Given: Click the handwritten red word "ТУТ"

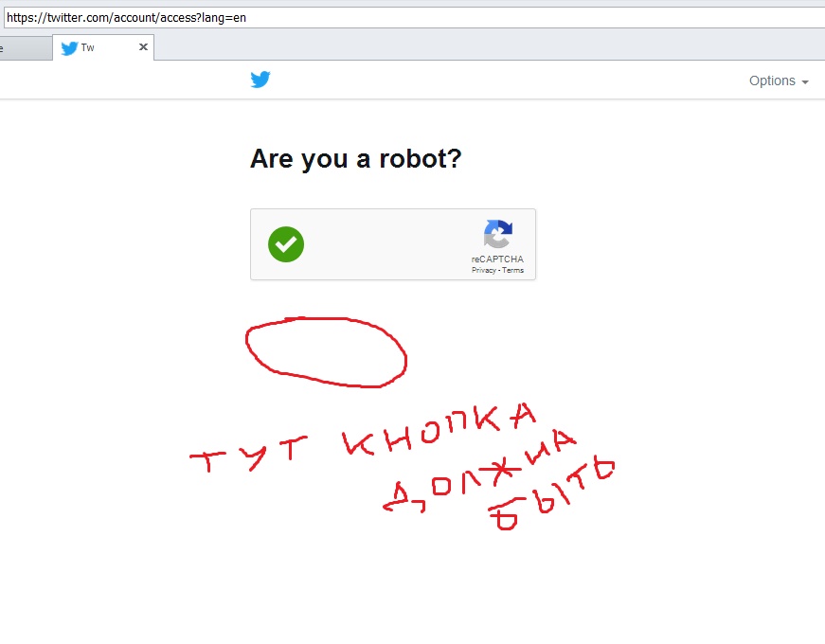Looking at the screenshot, I should coord(249,454).
